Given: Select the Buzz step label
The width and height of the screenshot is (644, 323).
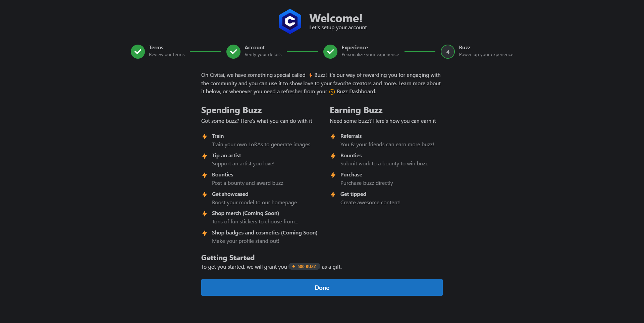Looking at the screenshot, I should (465, 48).
